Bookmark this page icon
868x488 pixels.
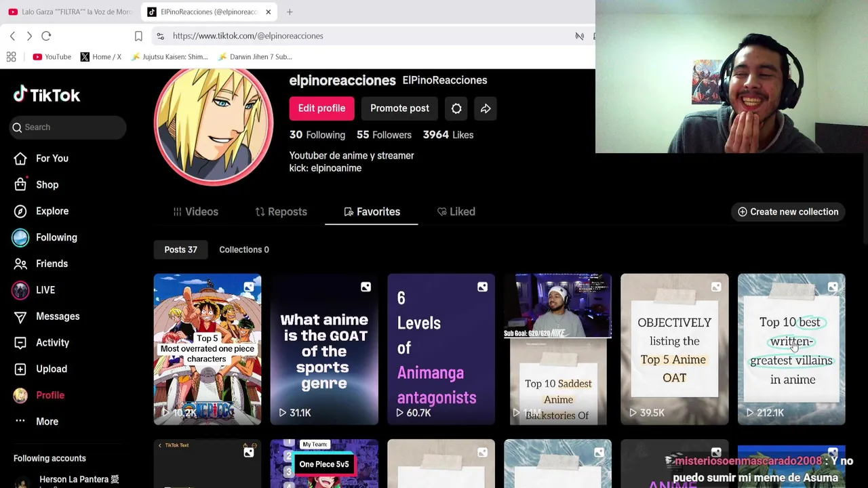tap(138, 36)
